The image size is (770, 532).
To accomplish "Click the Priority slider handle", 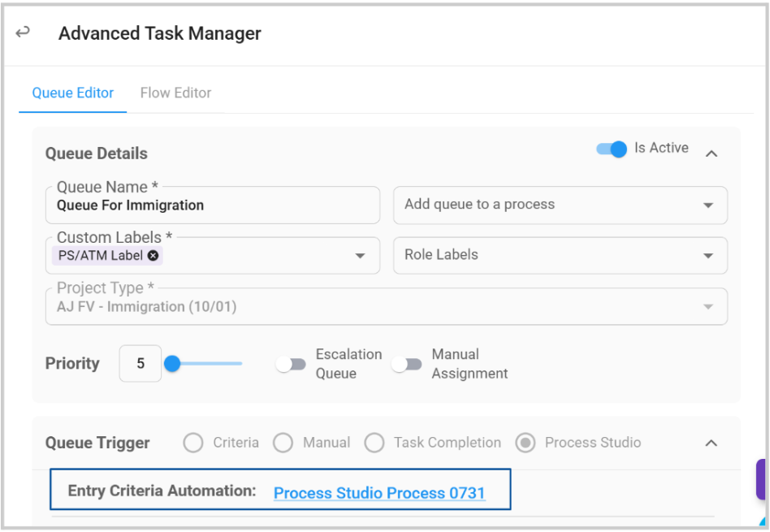I will point(172,364).
